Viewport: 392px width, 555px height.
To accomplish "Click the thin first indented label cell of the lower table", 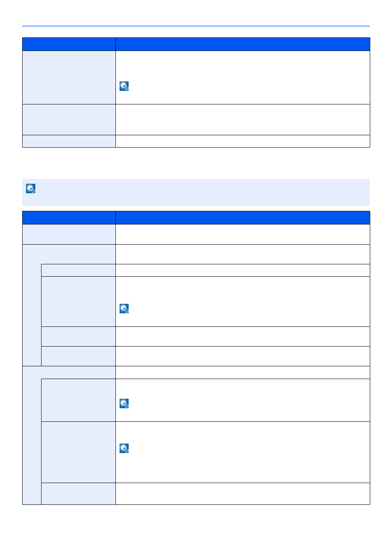I will point(78,270).
